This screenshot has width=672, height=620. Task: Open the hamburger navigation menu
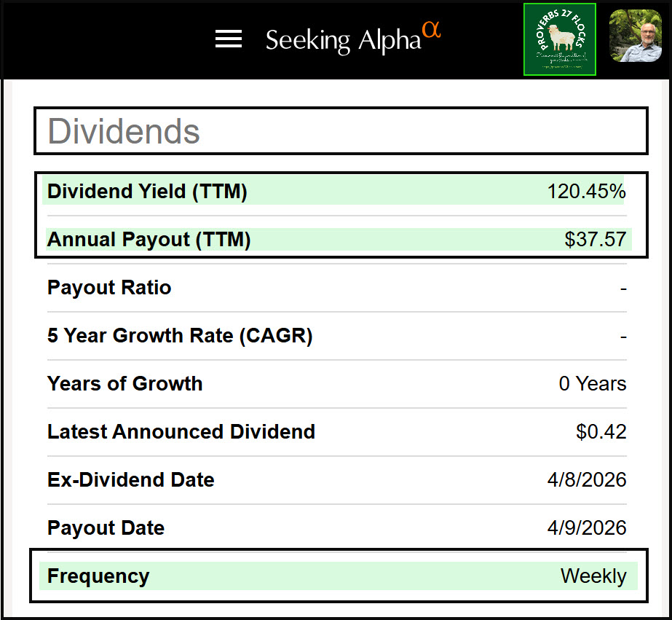point(229,39)
